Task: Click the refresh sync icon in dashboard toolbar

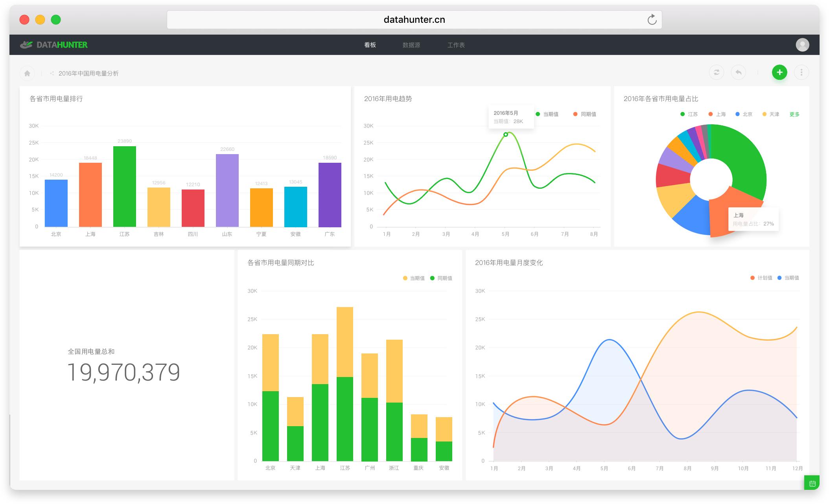Action: [x=716, y=72]
